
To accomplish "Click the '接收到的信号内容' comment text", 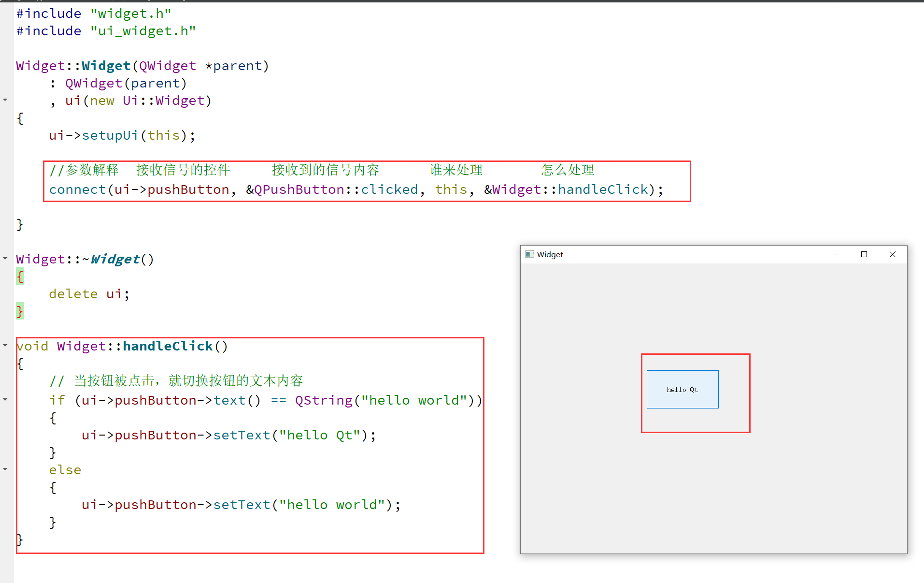I will [x=326, y=170].
